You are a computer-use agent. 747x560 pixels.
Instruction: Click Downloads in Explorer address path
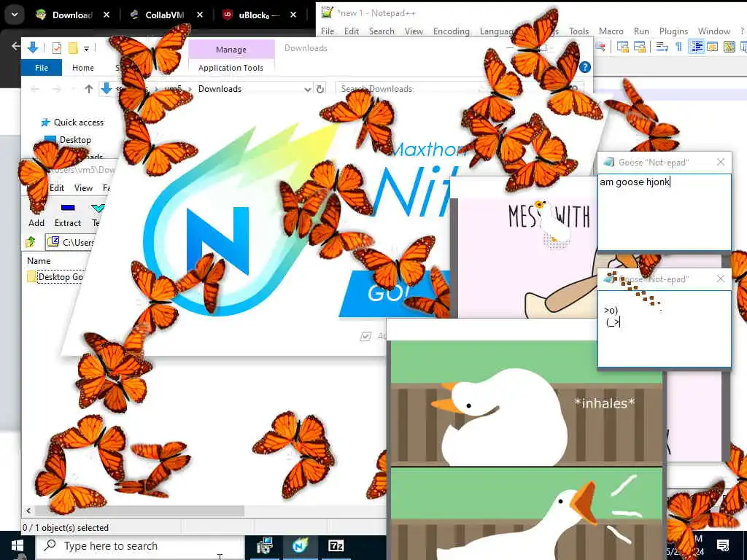220,88
